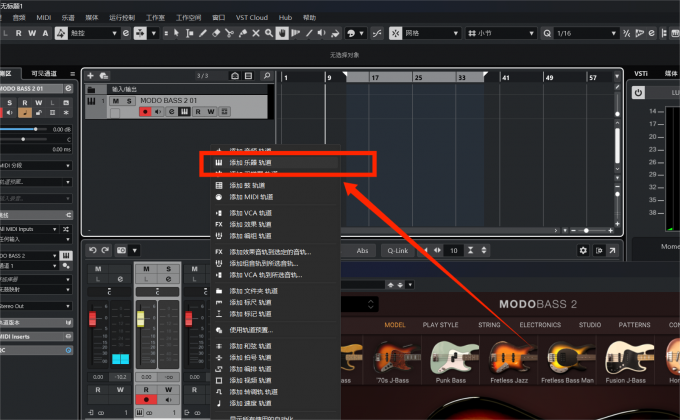
Task: Click the undo arrow in MixConsole toolbar
Action: click(92, 250)
